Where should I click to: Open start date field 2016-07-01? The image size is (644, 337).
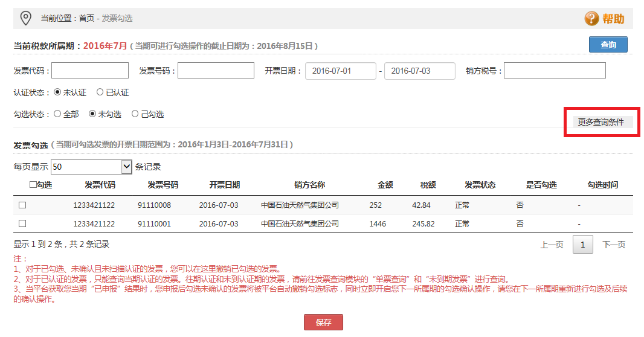341,71
